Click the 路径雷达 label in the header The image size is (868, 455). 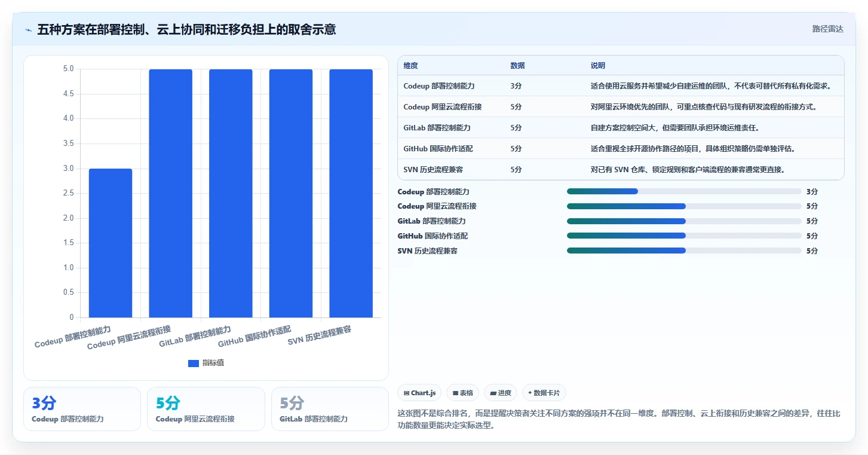tap(827, 29)
